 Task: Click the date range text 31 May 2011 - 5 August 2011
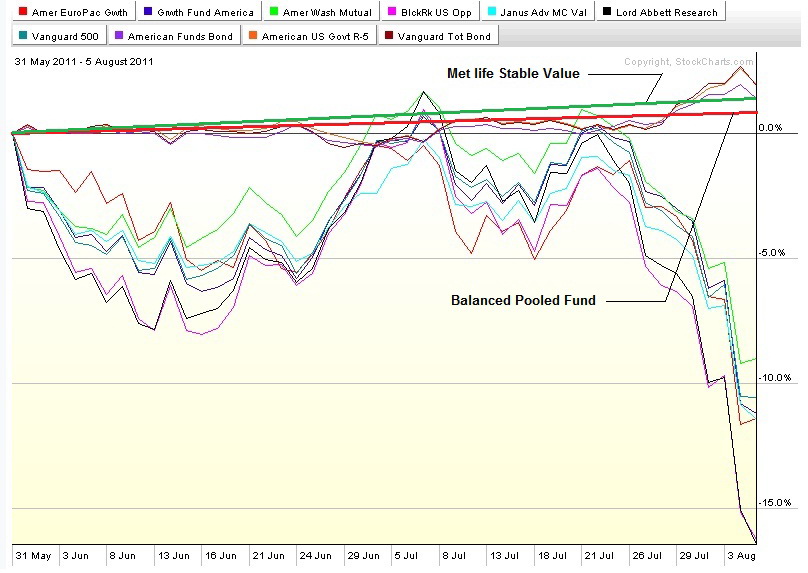[x=84, y=62]
